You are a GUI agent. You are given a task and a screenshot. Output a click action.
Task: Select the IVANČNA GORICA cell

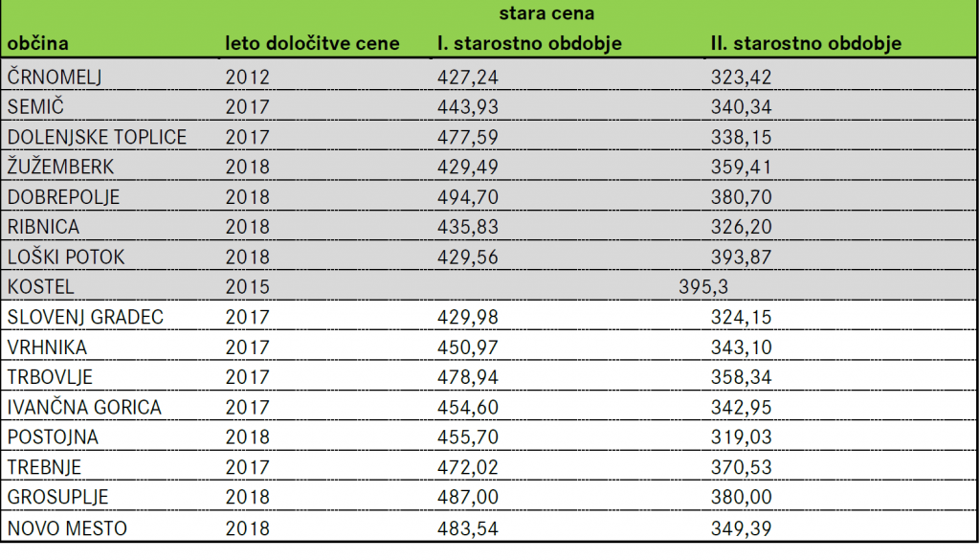pyautogui.click(x=84, y=407)
